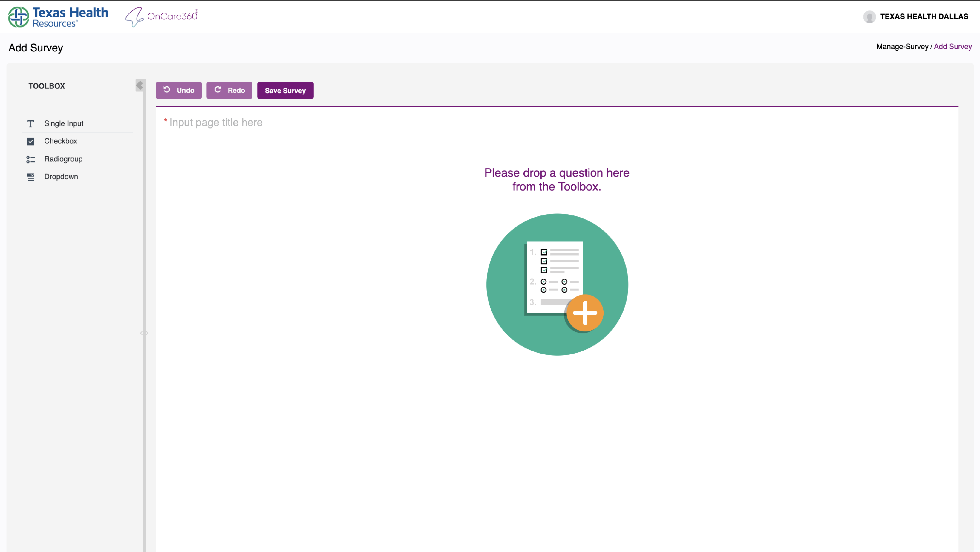The width and height of the screenshot is (980, 552).
Task: Collapse the Toolbox panel arrow
Action: [x=139, y=85]
